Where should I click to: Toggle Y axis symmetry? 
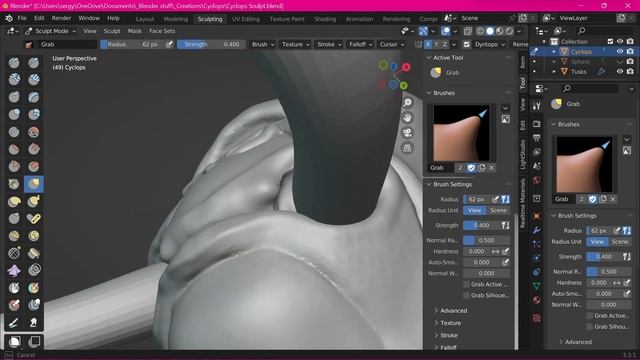pyautogui.click(x=436, y=44)
